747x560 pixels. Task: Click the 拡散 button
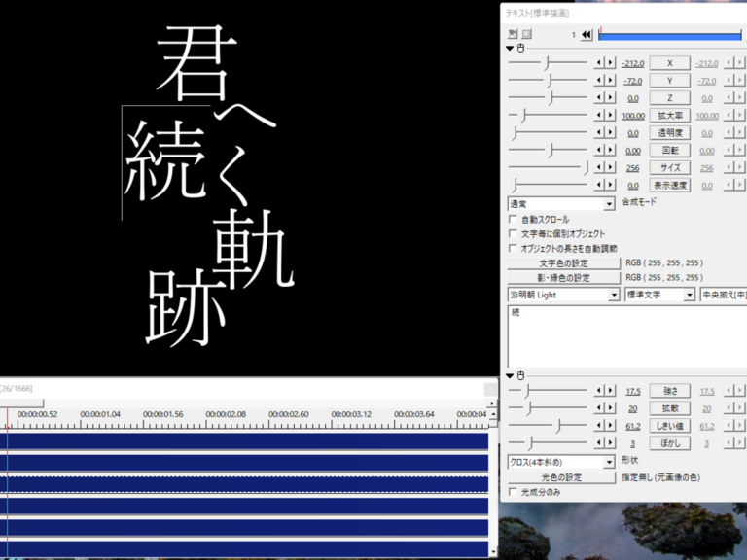pos(670,408)
